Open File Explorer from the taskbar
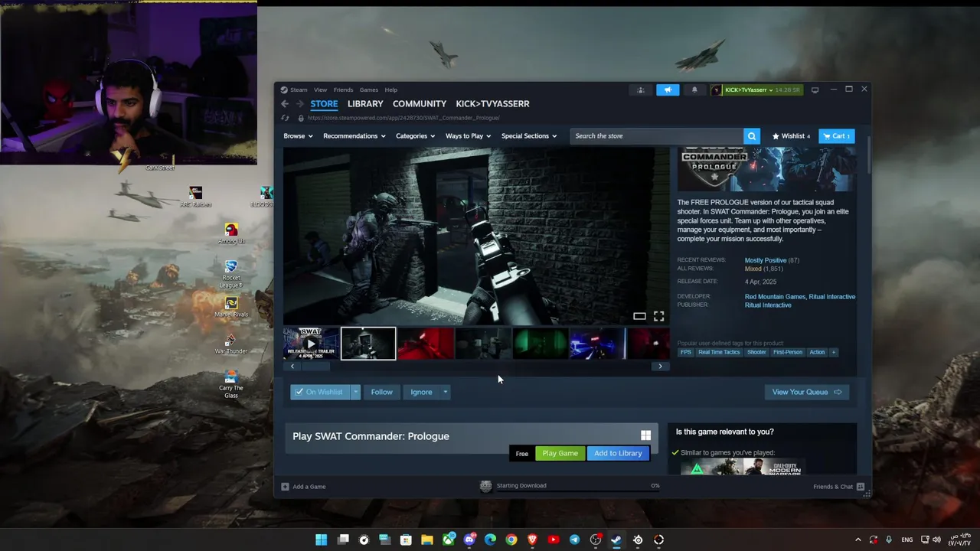Screen dimensions: 980x551 coord(427,540)
